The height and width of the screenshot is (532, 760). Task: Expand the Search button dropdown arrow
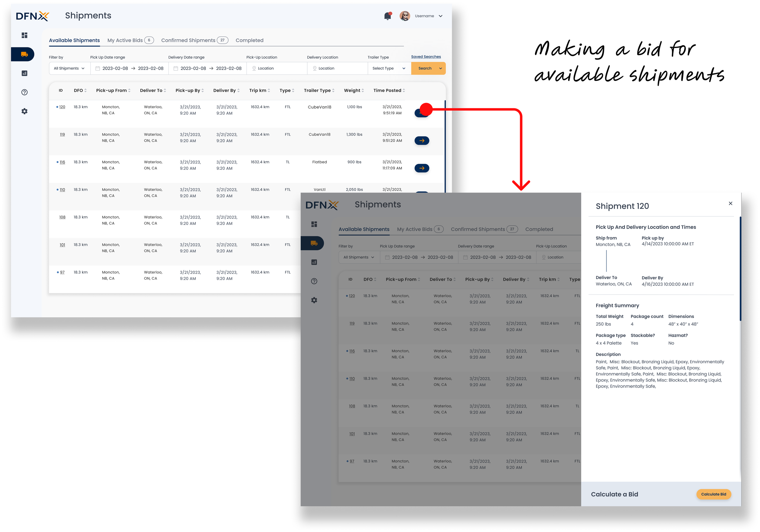(x=440, y=68)
